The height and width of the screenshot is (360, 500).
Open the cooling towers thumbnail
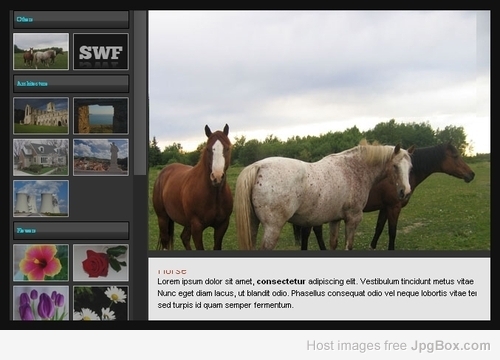tap(41, 198)
